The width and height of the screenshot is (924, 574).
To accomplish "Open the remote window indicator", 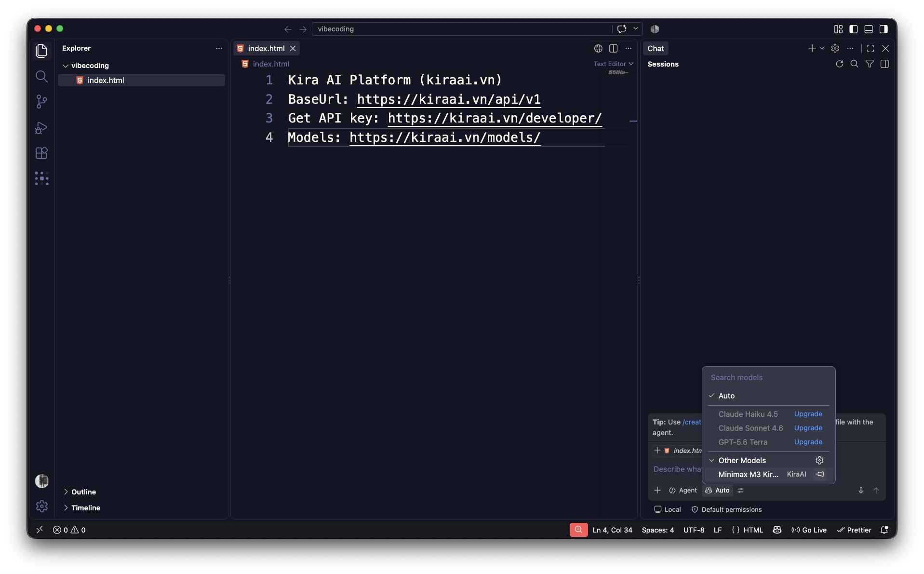I will click(x=40, y=530).
